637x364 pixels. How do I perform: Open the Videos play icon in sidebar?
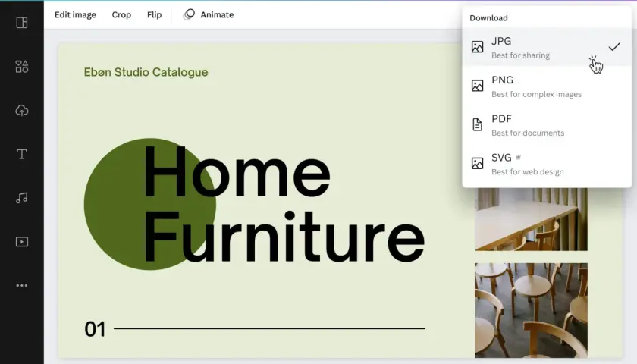(x=22, y=242)
